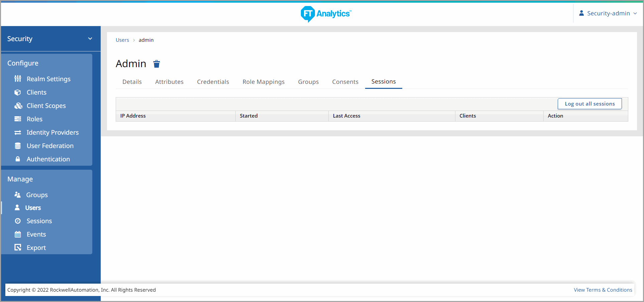Click the FT Analytics logo

pos(326,14)
